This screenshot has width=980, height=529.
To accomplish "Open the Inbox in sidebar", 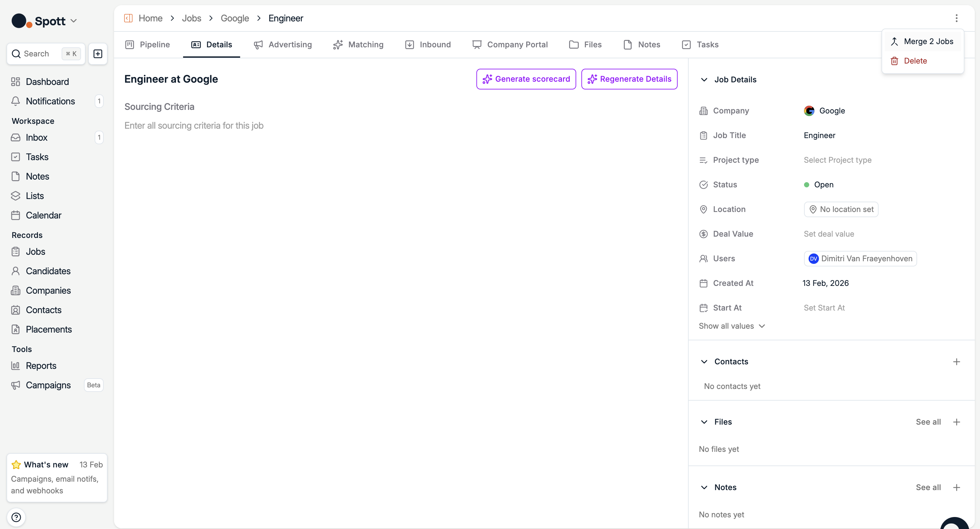I will point(57,137).
